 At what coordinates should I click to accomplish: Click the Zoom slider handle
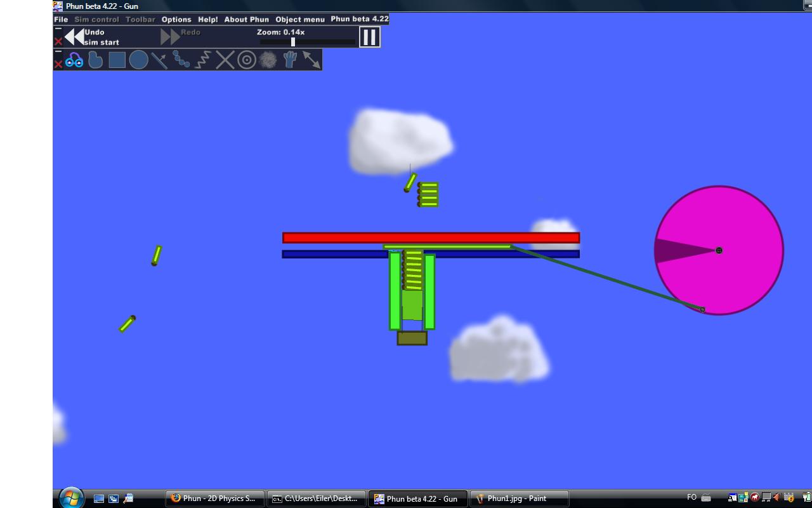tap(293, 42)
